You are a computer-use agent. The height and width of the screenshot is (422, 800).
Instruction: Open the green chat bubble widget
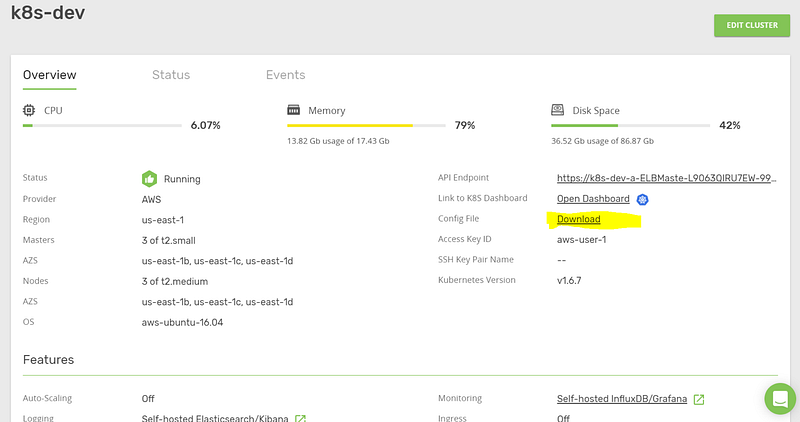pyautogui.click(x=779, y=398)
